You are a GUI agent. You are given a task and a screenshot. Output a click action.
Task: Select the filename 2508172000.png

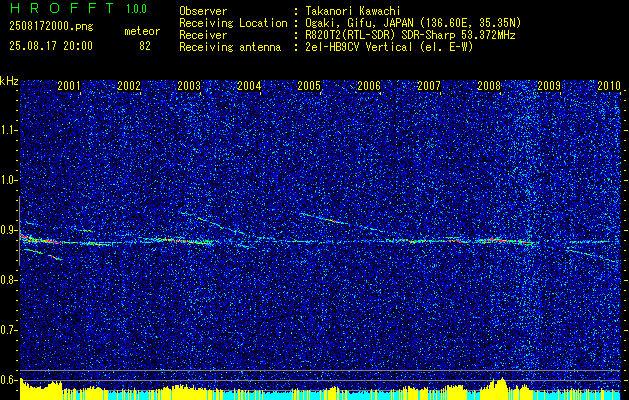pyautogui.click(x=51, y=27)
